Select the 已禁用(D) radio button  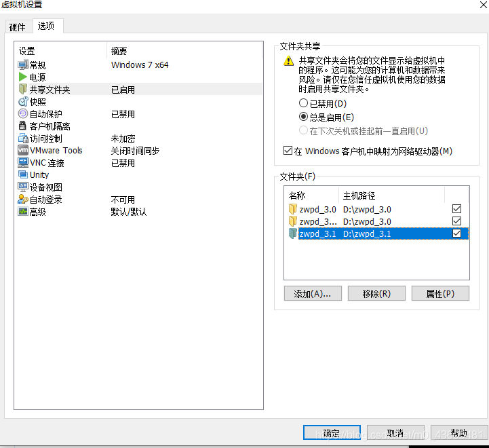click(303, 103)
